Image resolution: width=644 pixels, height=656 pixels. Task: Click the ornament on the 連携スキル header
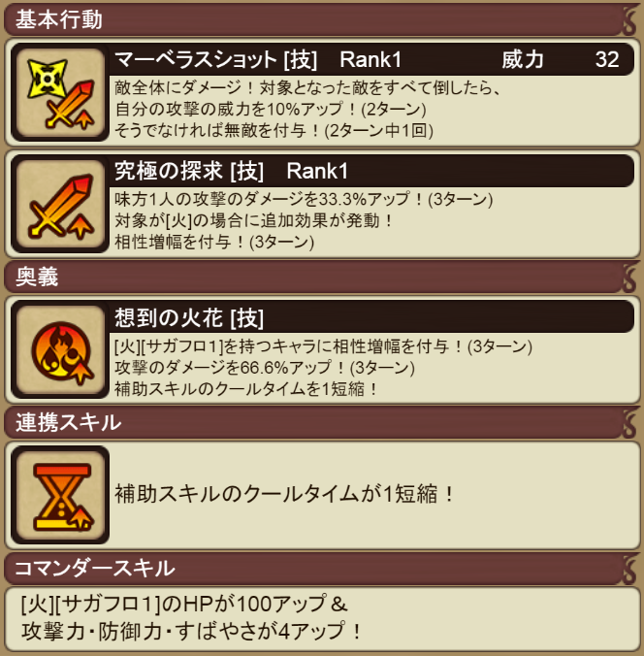click(628, 423)
